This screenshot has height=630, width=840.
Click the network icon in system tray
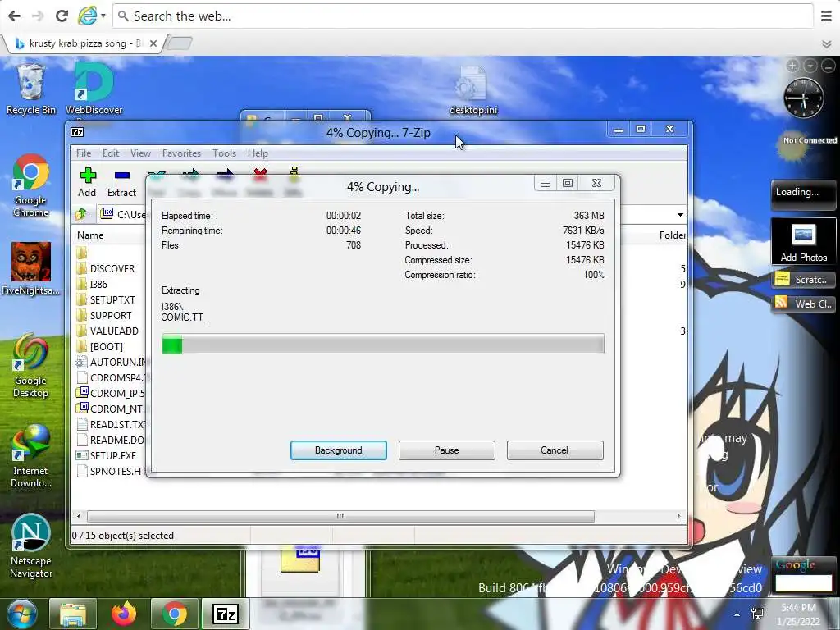[757, 614]
